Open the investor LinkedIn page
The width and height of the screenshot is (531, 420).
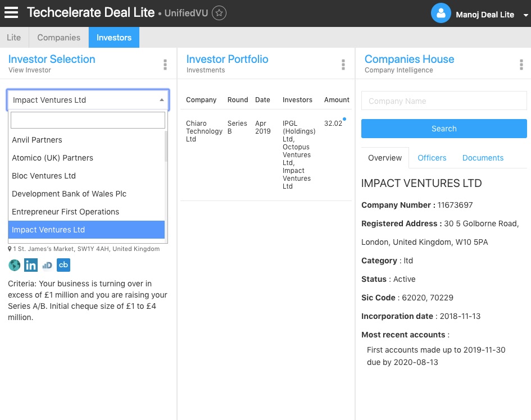[x=30, y=265]
